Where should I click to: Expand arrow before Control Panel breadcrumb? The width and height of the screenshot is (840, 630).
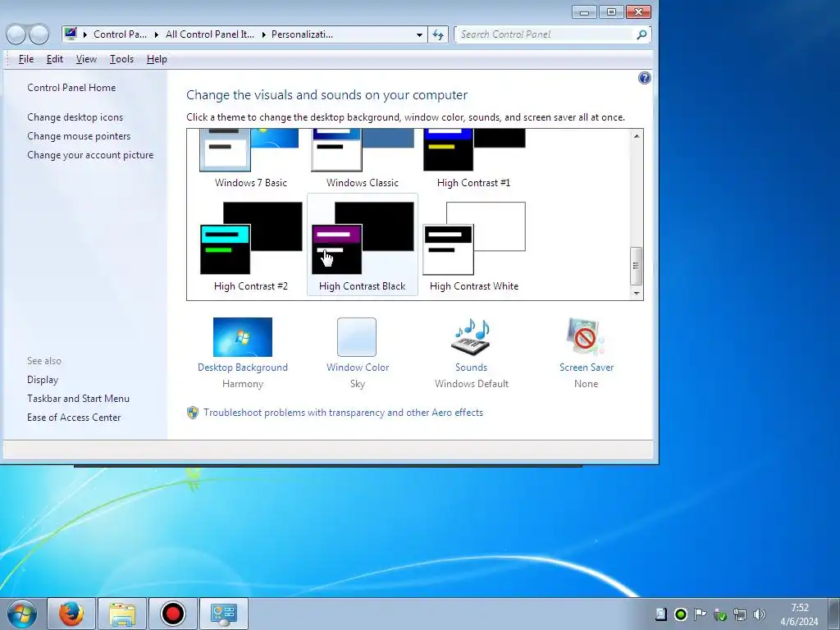click(x=85, y=34)
